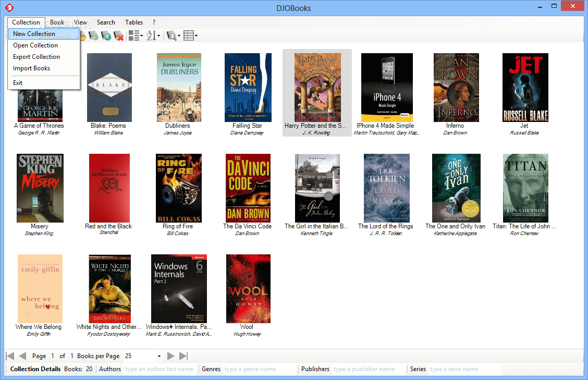Select the White Nights book cover

[x=109, y=288]
